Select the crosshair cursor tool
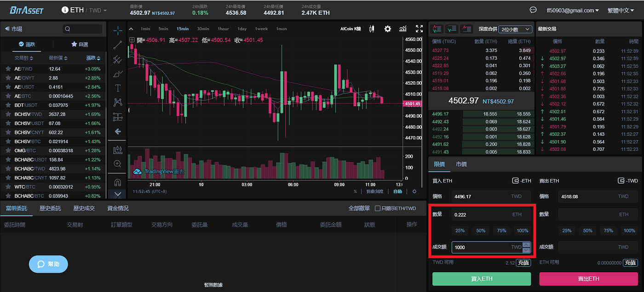 point(118,30)
